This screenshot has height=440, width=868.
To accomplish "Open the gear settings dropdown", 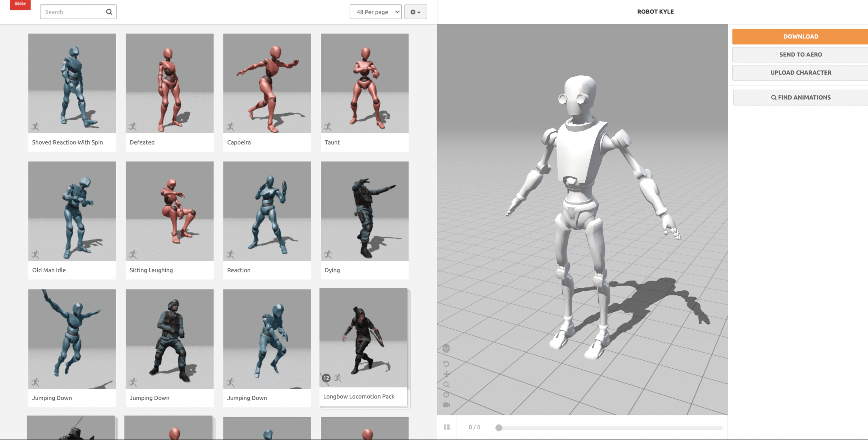I will click(415, 12).
